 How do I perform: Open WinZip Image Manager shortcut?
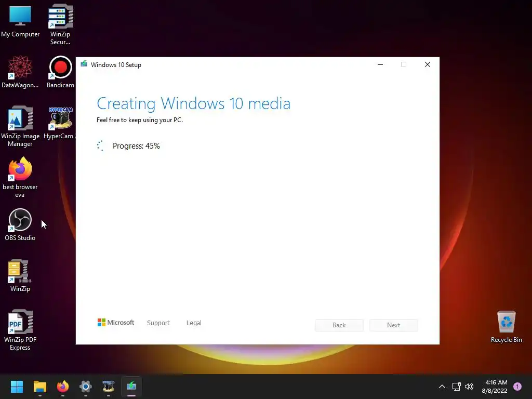pyautogui.click(x=20, y=126)
